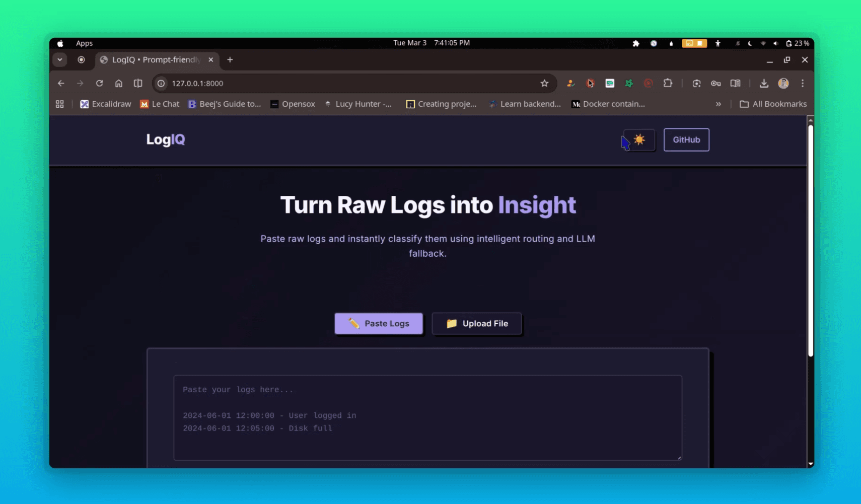
Task: Open the volume speaker icon in menu bar
Action: pyautogui.click(x=775, y=43)
